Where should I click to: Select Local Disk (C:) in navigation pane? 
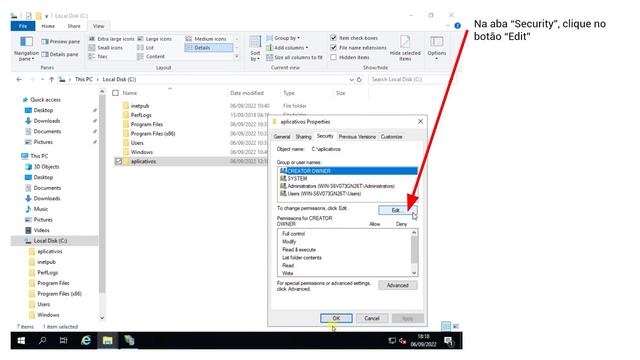pyautogui.click(x=50, y=241)
